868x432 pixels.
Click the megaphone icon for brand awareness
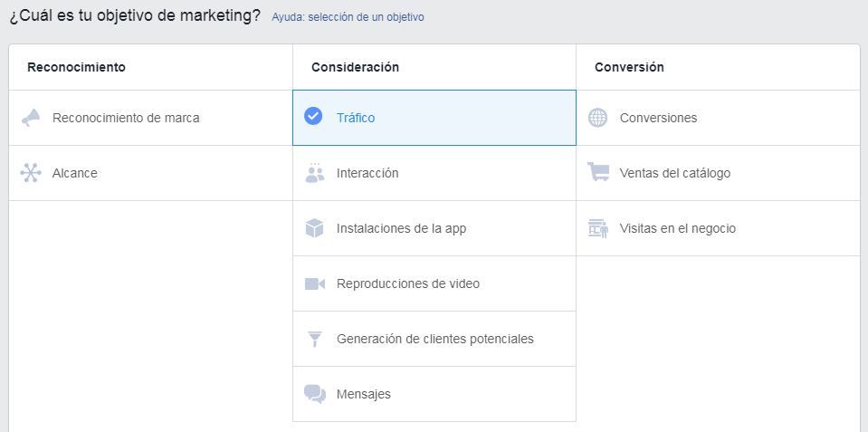click(31, 118)
